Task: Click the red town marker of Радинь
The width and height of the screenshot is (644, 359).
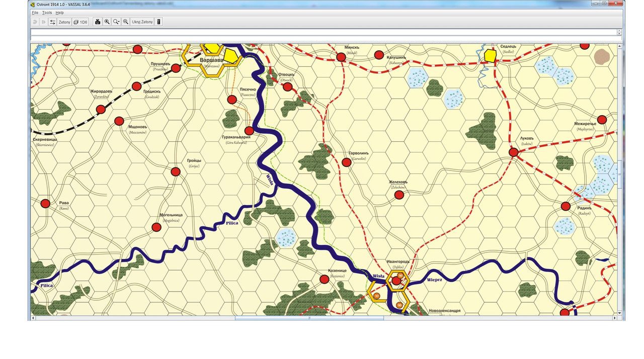Action: coord(566,206)
